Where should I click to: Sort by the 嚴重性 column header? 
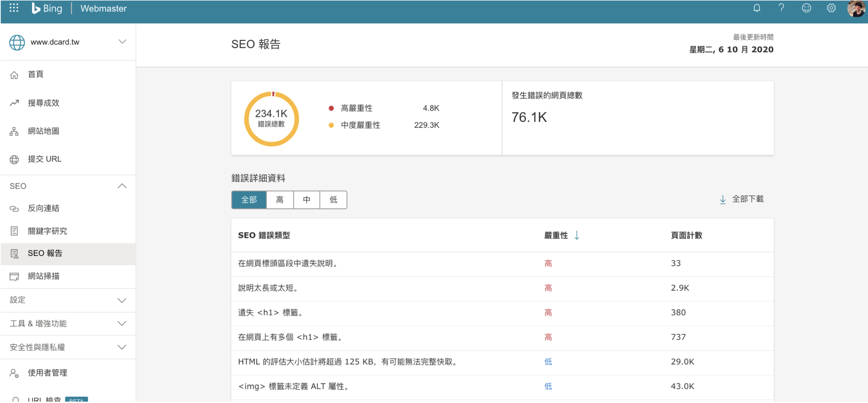pos(556,236)
